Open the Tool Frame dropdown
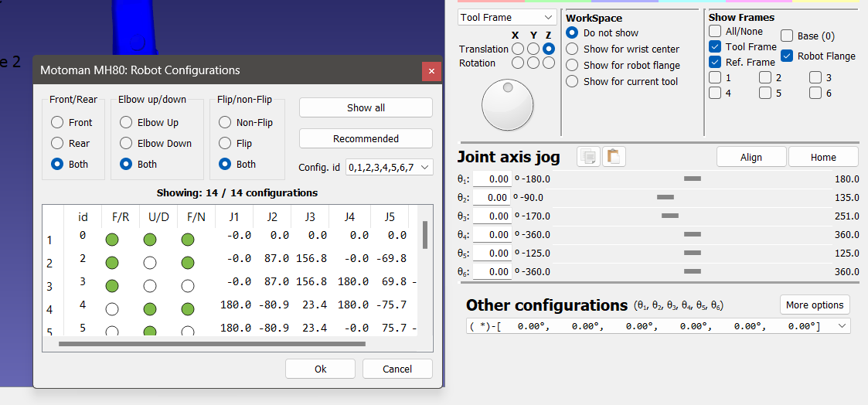Image resolution: width=868 pixels, height=405 pixels. (507, 17)
